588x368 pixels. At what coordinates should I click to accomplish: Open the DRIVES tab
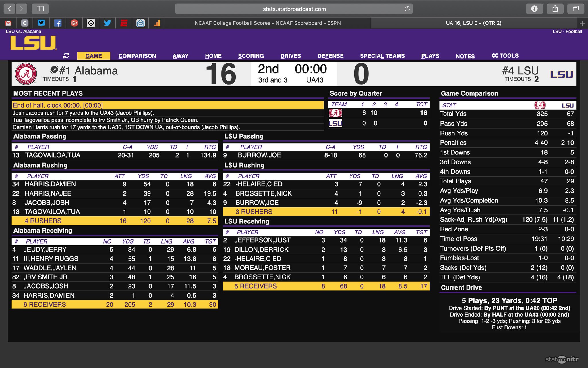291,56
